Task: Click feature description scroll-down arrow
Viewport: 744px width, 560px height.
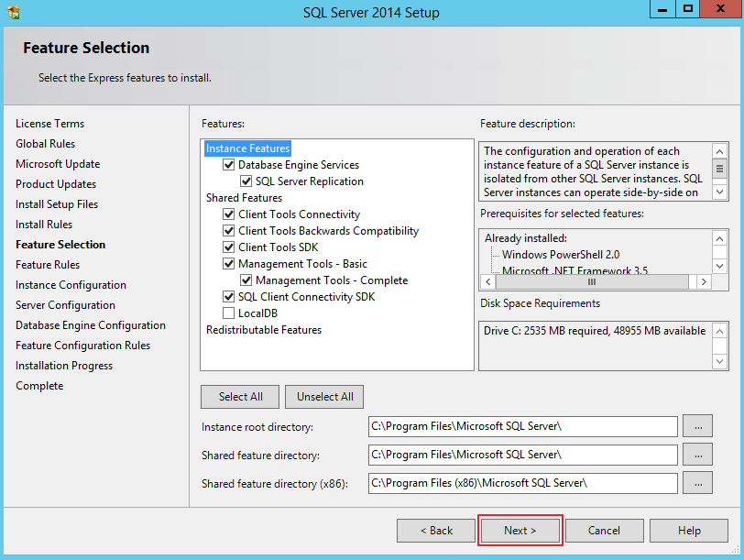Action: click(x=720, y=192)
